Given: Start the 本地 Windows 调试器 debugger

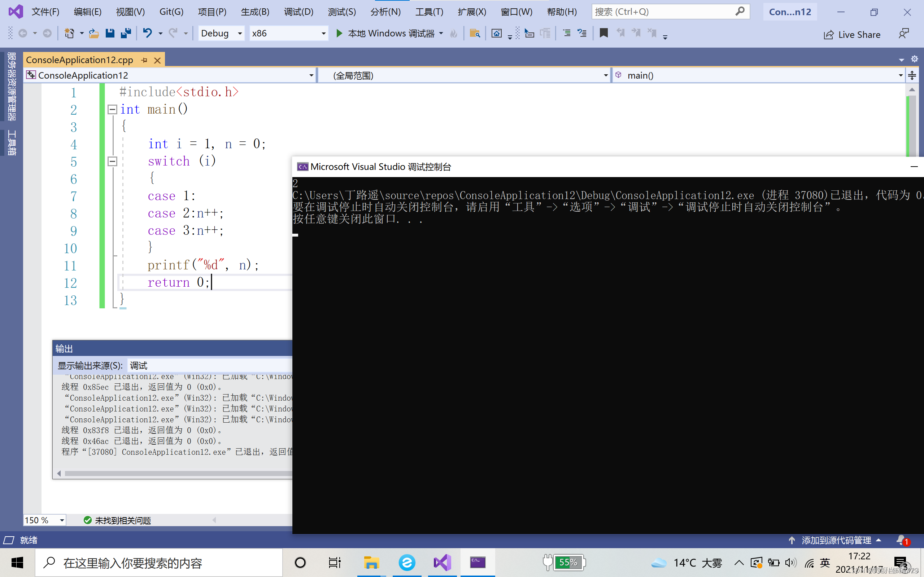Looking at the screenshot, I should pyautogui.click(x=385, y=34).
